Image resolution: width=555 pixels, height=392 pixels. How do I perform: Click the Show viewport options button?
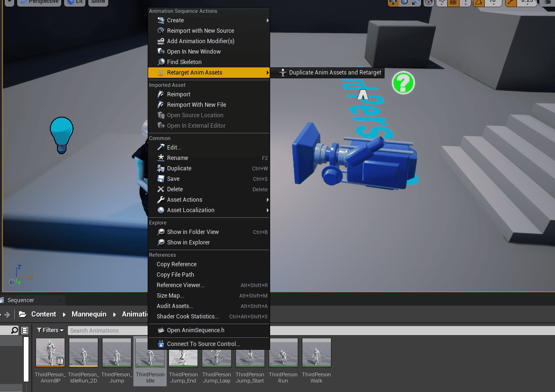pyautogui.click(x=98, y=2)
